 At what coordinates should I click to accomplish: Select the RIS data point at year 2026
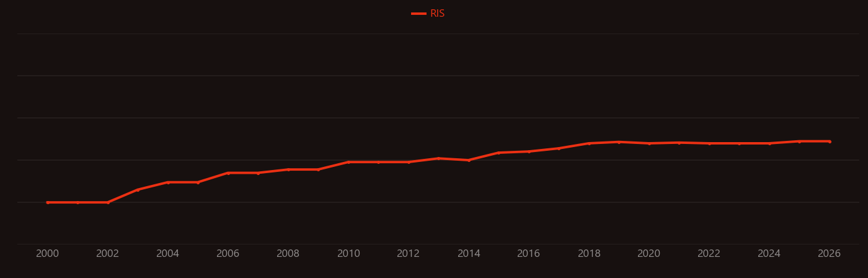tap(830, 141)
